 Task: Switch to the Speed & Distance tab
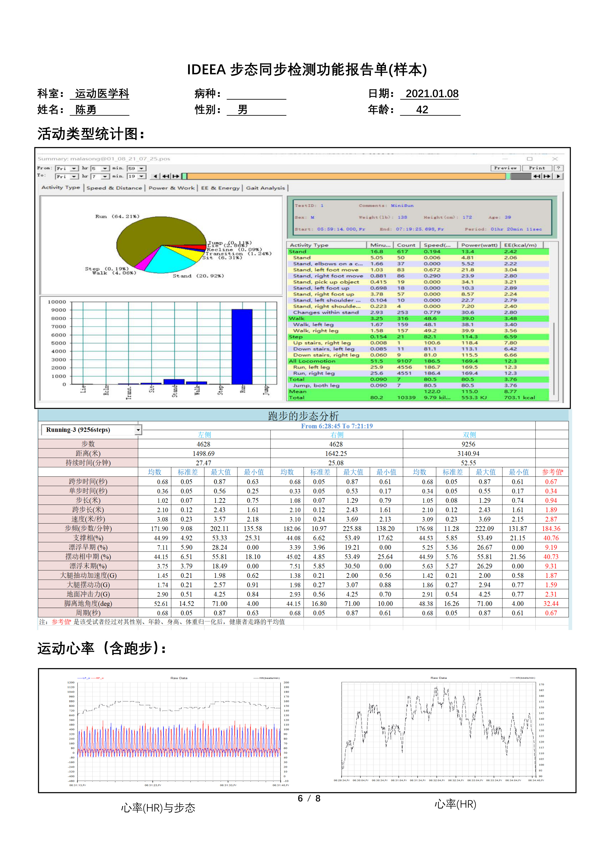[114, 188]
